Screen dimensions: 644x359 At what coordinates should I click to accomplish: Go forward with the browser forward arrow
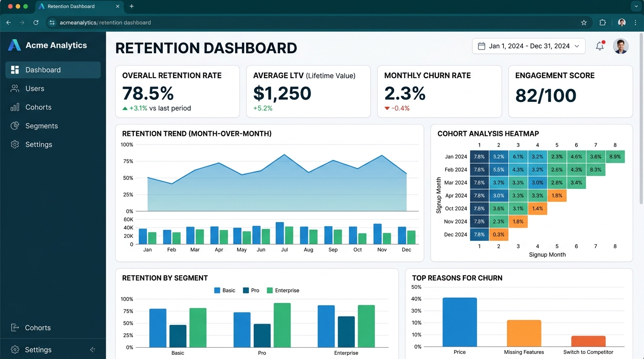click(x=22, y=22)
